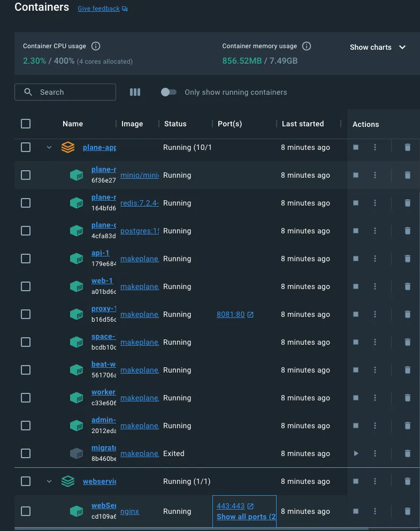
Task: Click info icon next to Container memory usage
Action: pyautogui.click(x=307, y=47)
